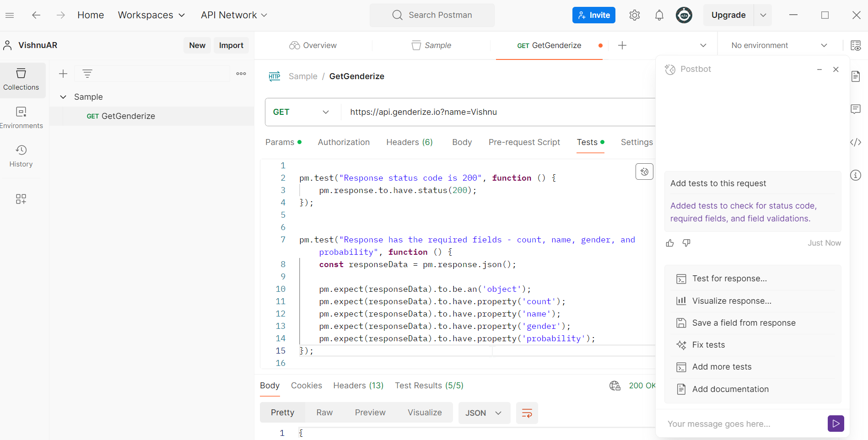The image size is (868, 440).
Task: Click the filter collections icon
Action: (87, 74)
